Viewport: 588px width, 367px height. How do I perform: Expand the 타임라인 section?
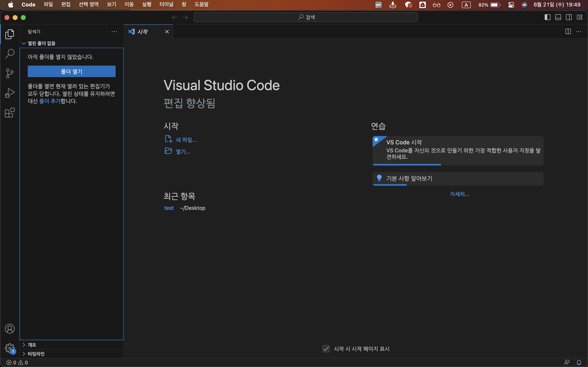pyautogui.click(x=36, y=354)
